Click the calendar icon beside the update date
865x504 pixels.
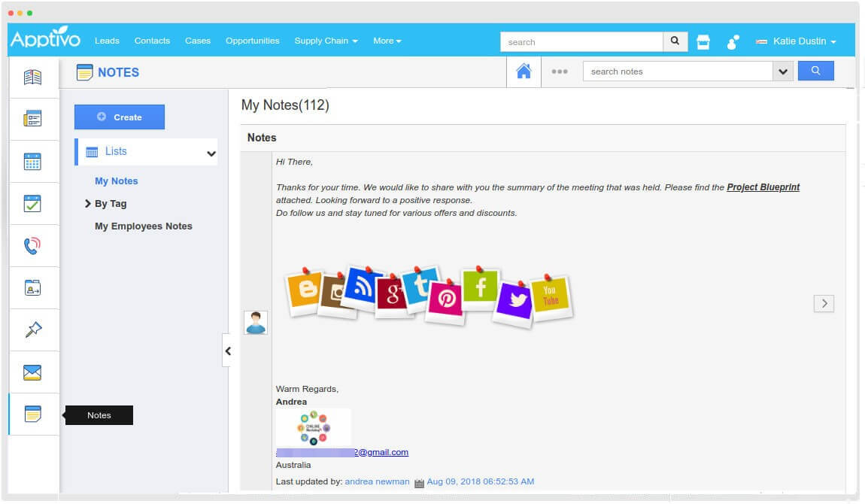pos(419,483)
